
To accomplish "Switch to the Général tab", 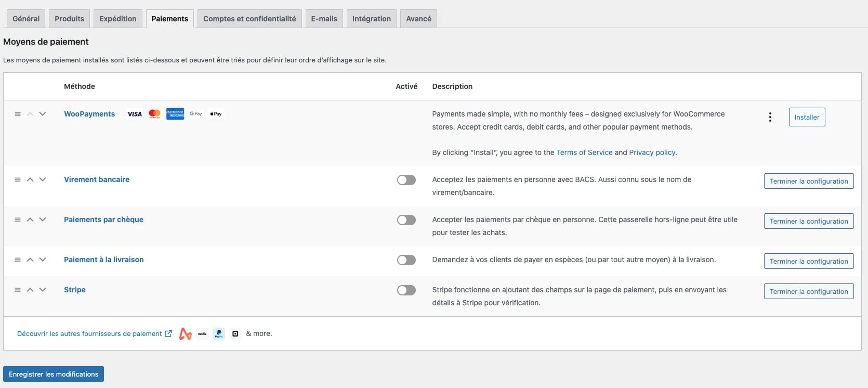I will 26,19.
